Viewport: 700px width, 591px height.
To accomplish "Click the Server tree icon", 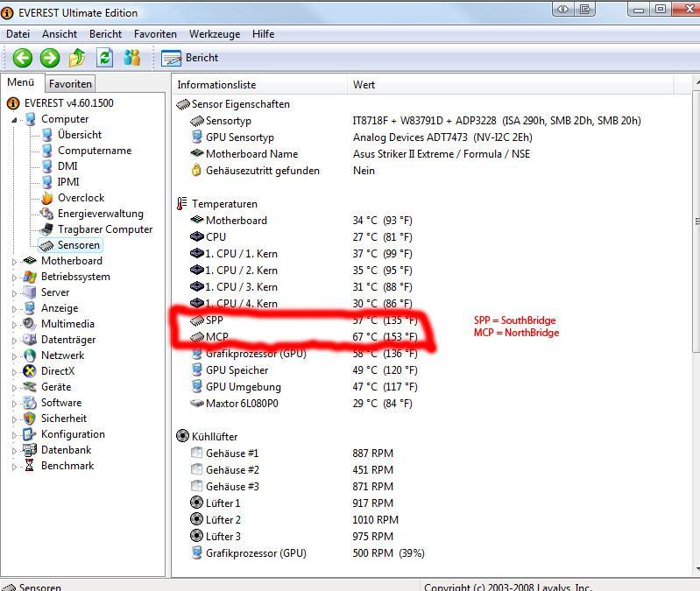I will pos(30,292).
